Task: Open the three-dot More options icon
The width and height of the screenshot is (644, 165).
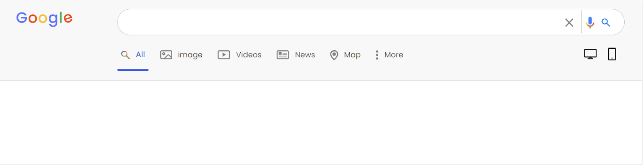Action: [x=377, y=55]
